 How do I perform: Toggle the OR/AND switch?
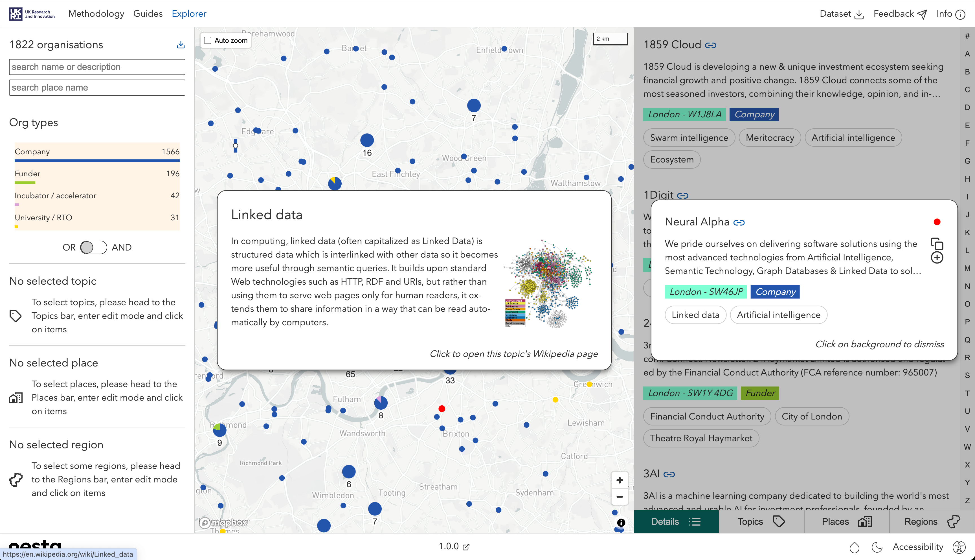pos(93,247)
